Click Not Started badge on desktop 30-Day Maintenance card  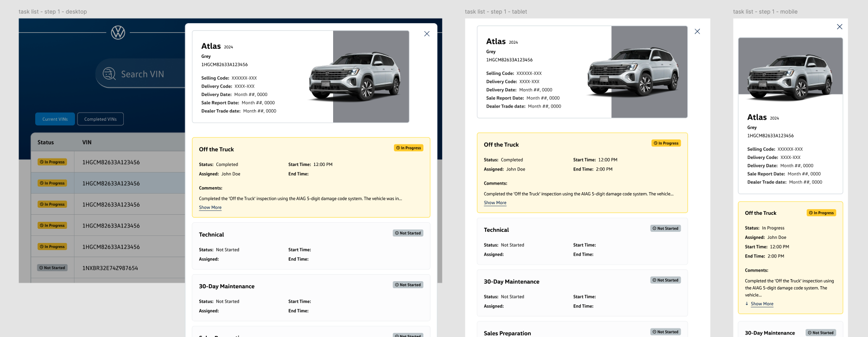click(x=408, y=285)
